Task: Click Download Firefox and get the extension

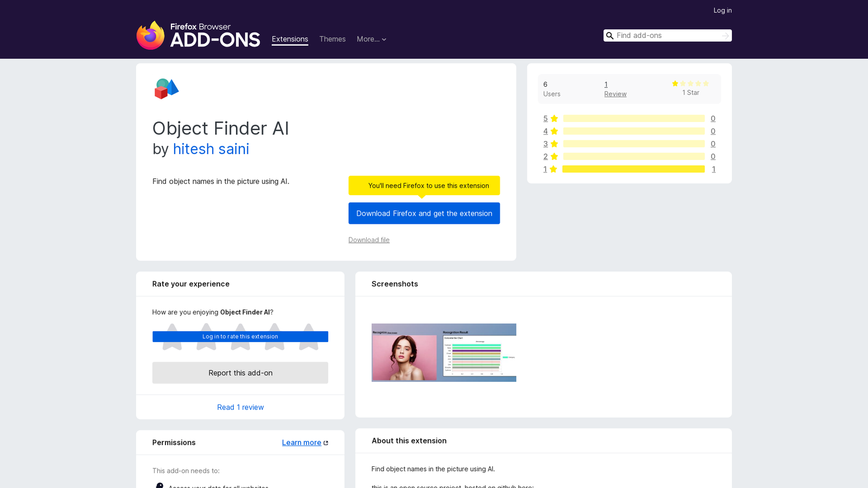Action: point(424,213)
